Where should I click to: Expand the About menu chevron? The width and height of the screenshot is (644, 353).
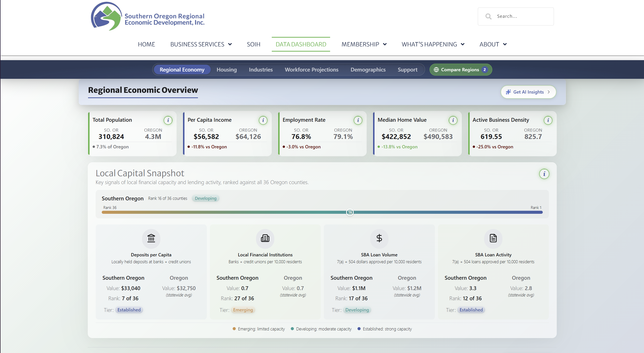click(505, 44)
